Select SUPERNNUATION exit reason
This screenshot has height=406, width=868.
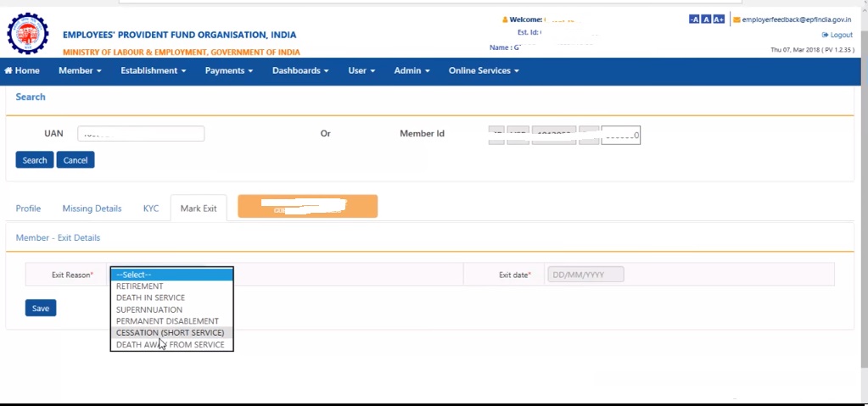tap(171, 309)
